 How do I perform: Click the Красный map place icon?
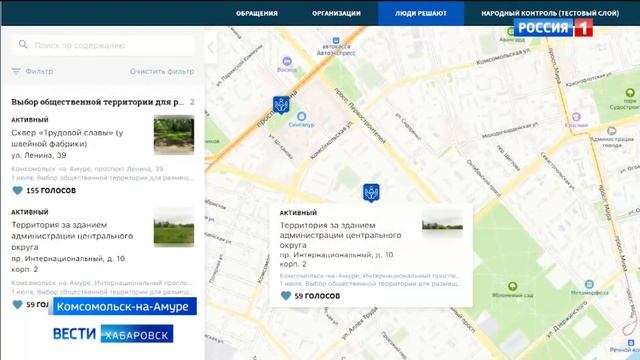pos(576,117)
